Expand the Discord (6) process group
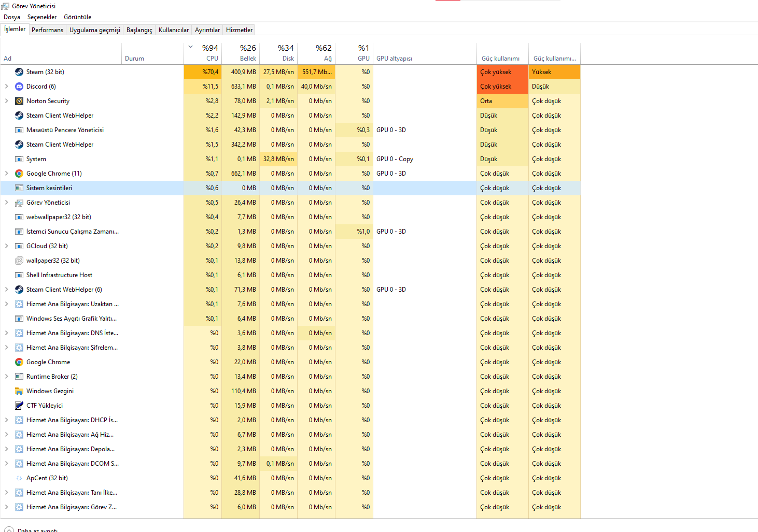This screenshot has width=758, height=532. (6, 87)
